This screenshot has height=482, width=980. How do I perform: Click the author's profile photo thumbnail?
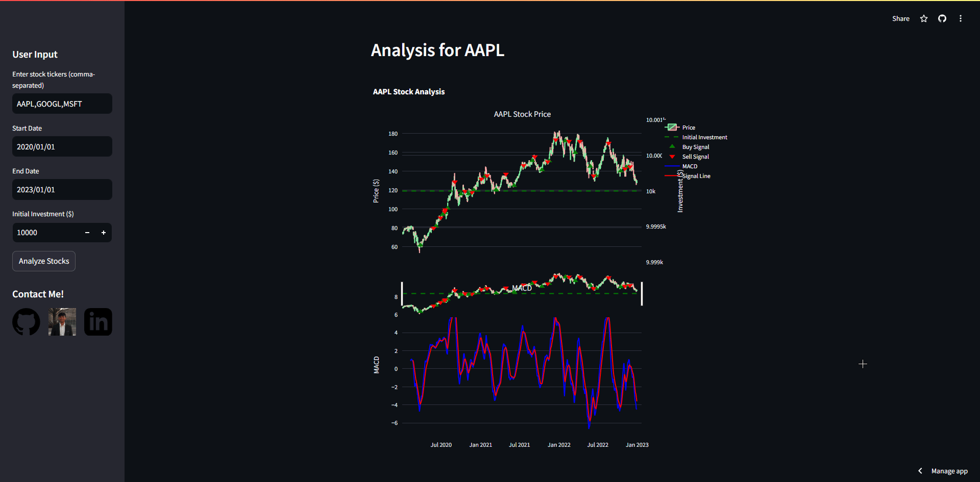pyautogui.click(x=62, y=322)
